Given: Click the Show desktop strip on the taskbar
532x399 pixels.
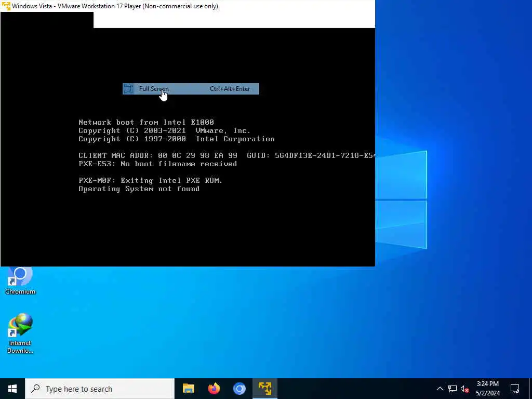Looking at the screenshot, I should [530, 389].
